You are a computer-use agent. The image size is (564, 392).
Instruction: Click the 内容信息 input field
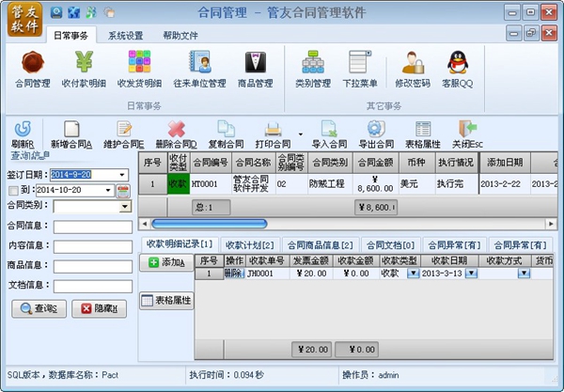click(x=93, y=247)
